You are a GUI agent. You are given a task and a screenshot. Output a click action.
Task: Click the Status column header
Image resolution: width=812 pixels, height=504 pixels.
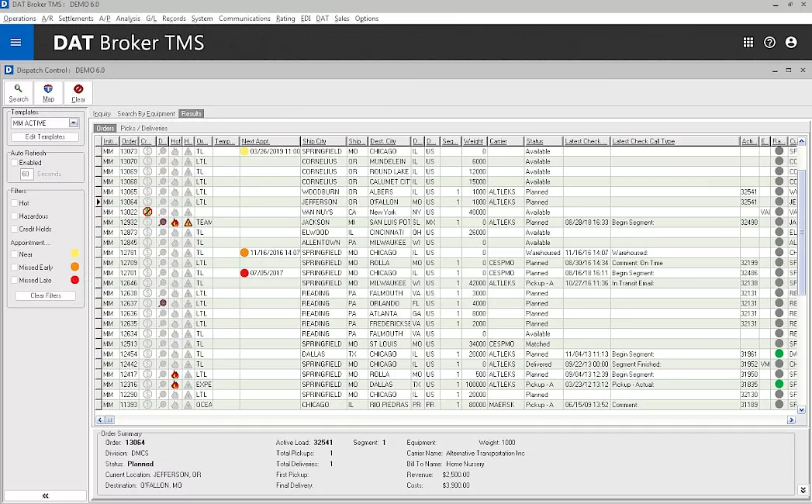(543, 141)
